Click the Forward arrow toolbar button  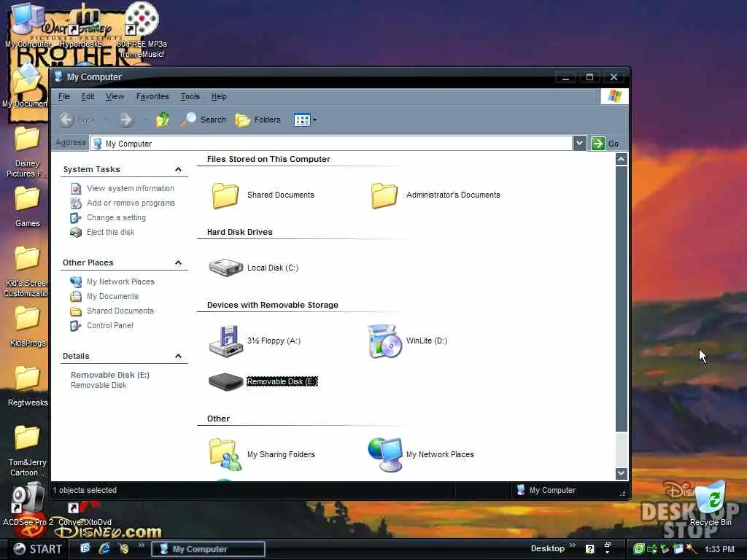tap(126, 120)
